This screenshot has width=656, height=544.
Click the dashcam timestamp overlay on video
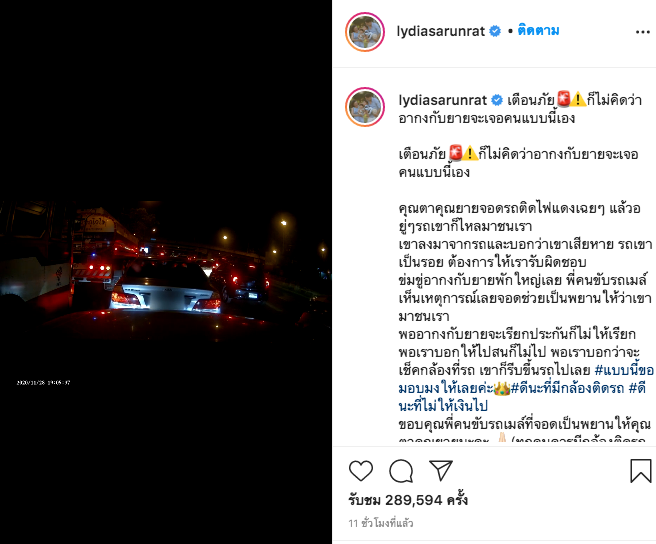point(44,382)
